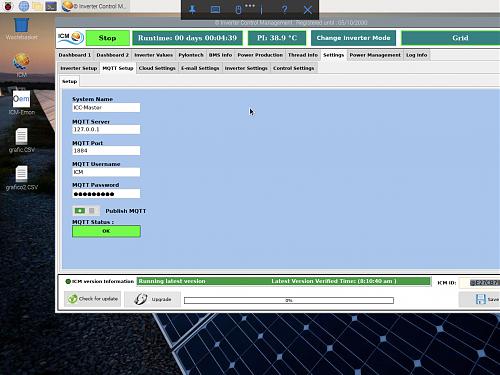Screen dimensions: 500x375
Task: Open the Wastebasket desktop icon
Action: tap(21, 29)
